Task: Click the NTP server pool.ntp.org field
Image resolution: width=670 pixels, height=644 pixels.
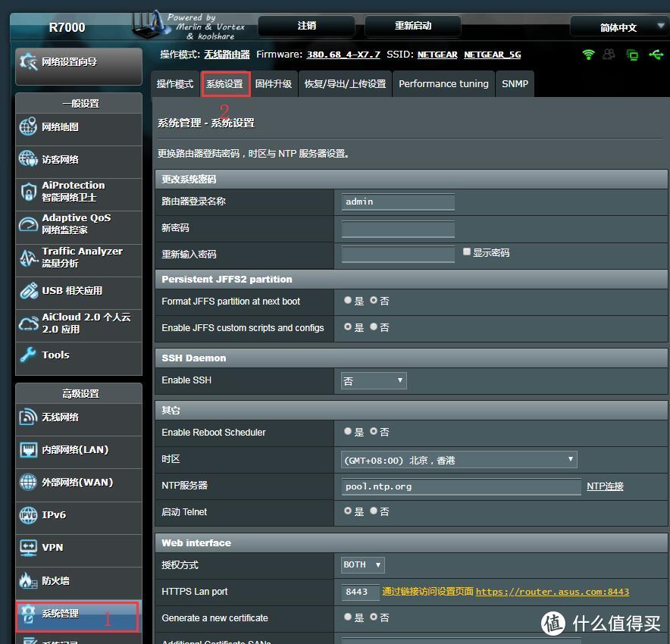Action: [461, 486]
